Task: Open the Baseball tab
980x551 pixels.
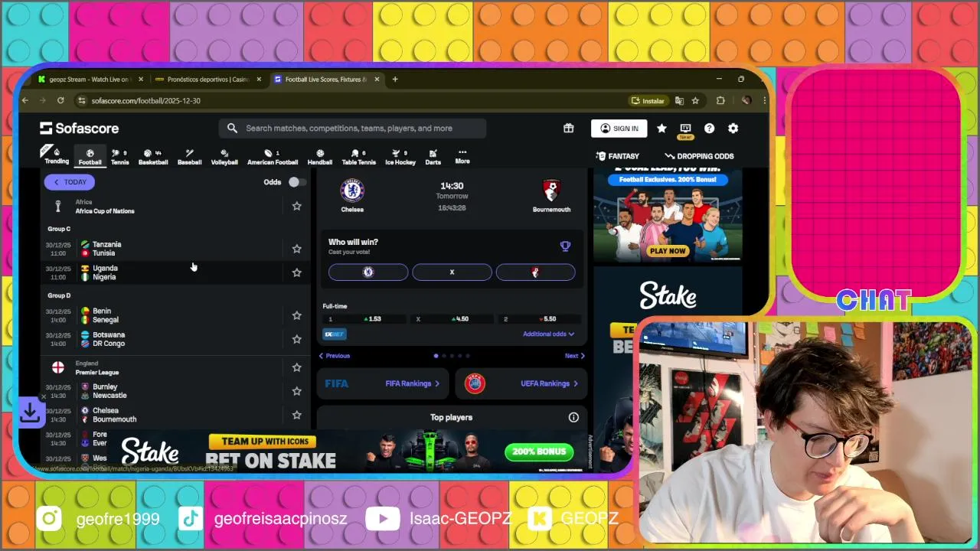Action: point(189,156)
